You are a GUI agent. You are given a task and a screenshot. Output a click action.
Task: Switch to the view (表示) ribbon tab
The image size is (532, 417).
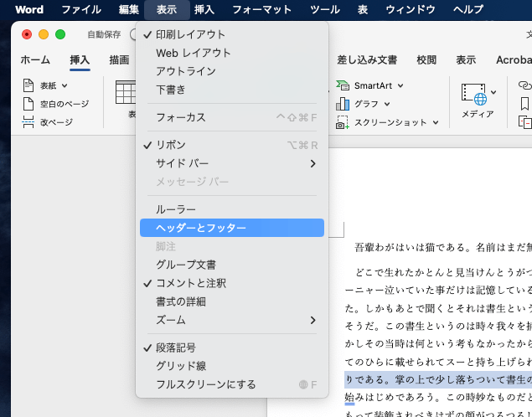466,60
